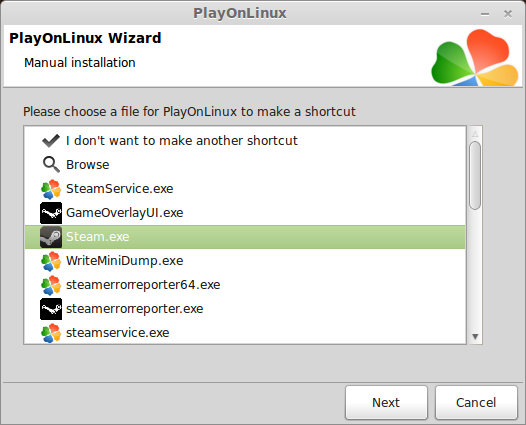Click the checkmark icon for no shortcut
Image resolution: width=526 pixels, height=425 pixels.
[x=51, y=141]
